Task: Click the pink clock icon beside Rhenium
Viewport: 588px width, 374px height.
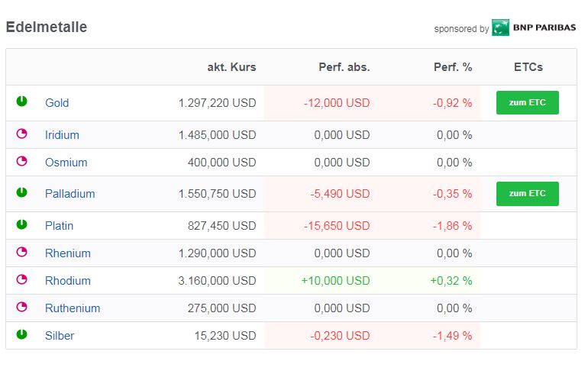Action: [x=22, y=252]
